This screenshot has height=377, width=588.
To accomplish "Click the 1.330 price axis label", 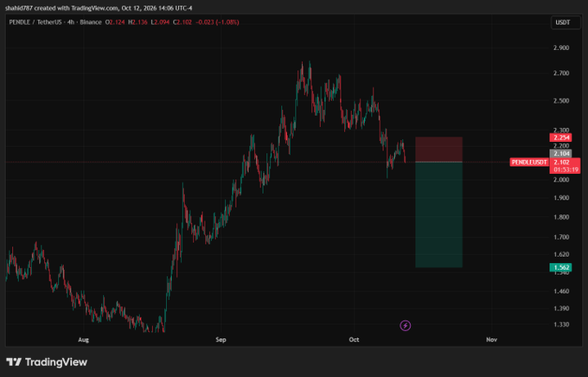I will pos(561,324).
